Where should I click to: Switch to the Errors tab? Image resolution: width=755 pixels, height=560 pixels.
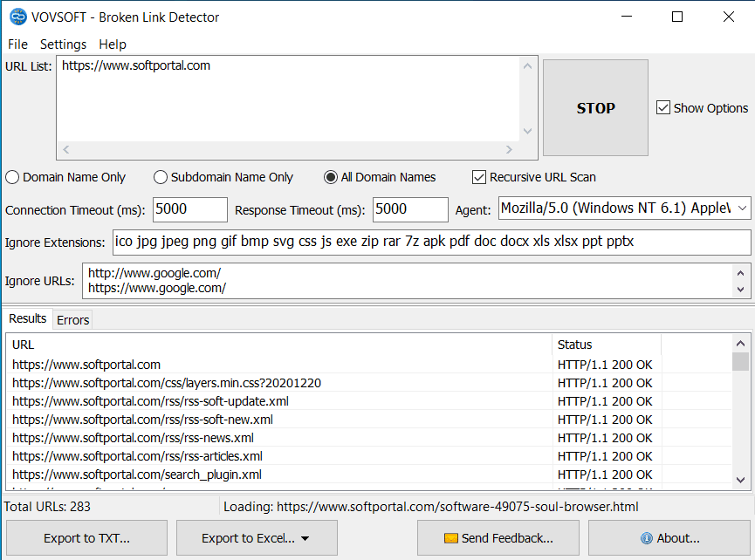[x=72, y=320]
